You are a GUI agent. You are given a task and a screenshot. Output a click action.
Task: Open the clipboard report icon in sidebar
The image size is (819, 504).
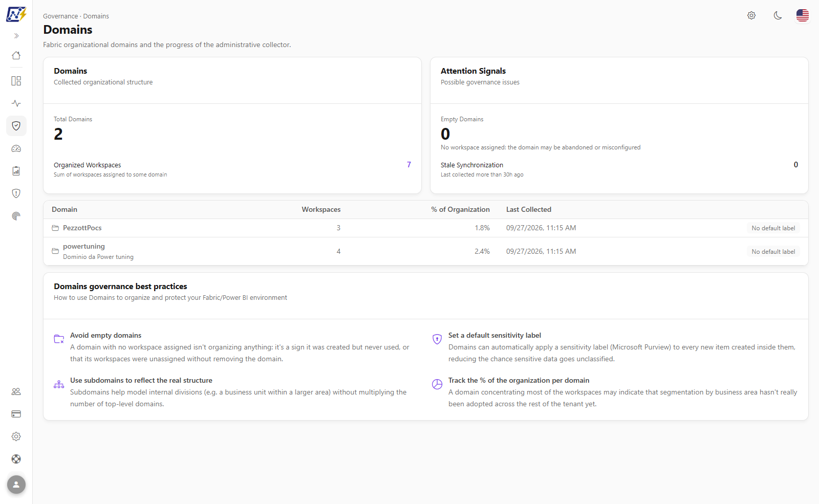coord(16,171)
